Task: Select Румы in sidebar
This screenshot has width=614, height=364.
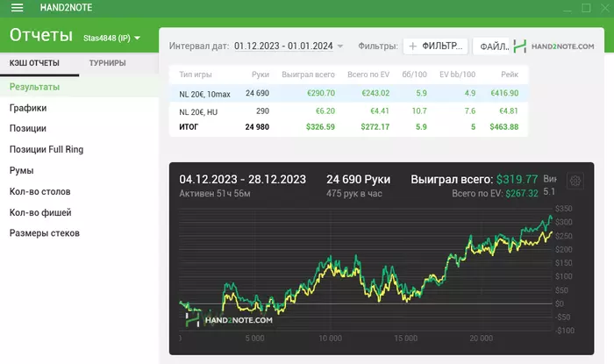Action: (22, 171)
